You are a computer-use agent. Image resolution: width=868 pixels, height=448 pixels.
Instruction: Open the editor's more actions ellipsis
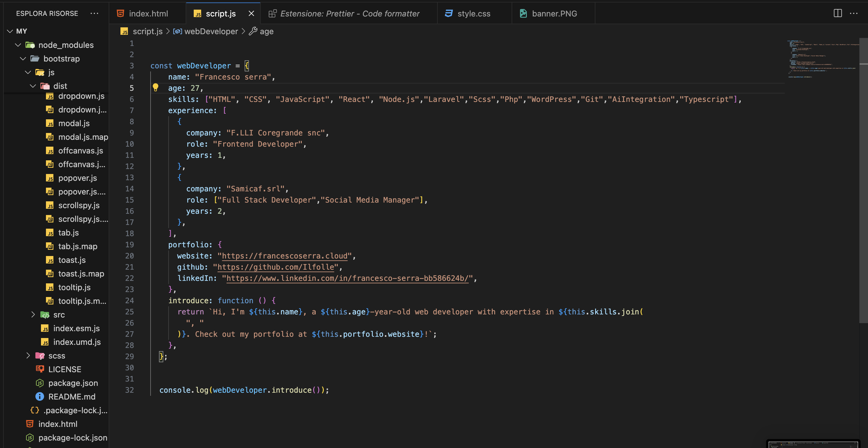(853, 13)
